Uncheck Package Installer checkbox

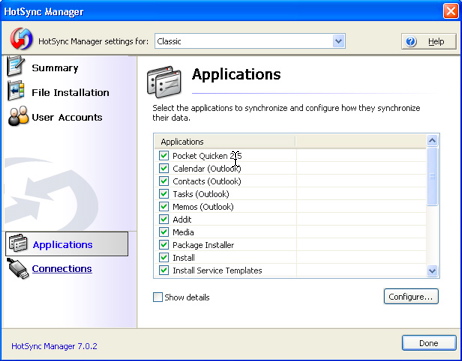tap(164, 245)
